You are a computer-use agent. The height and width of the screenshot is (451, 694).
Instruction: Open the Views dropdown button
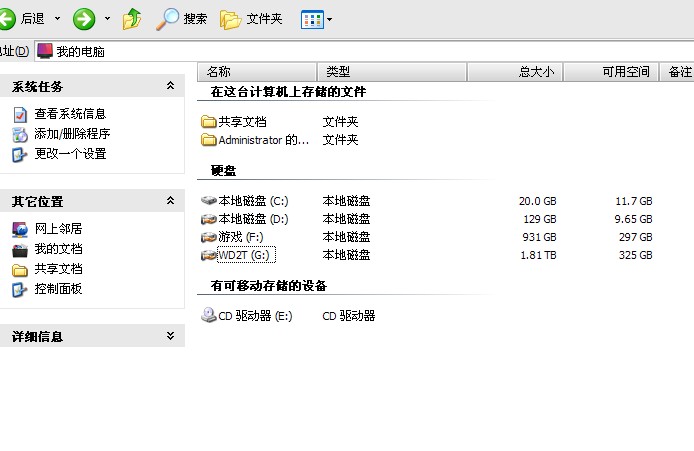pyautogui.click(x=317, y=18)
